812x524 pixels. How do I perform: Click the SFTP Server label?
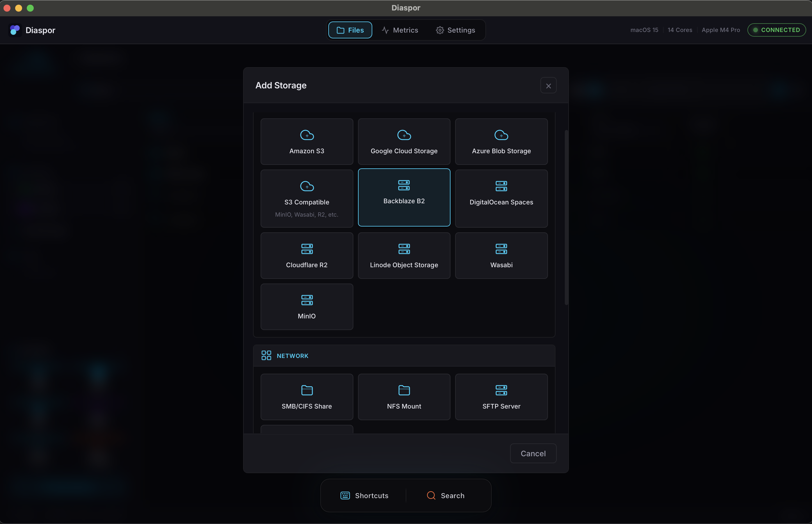click(x=501, y=406)
